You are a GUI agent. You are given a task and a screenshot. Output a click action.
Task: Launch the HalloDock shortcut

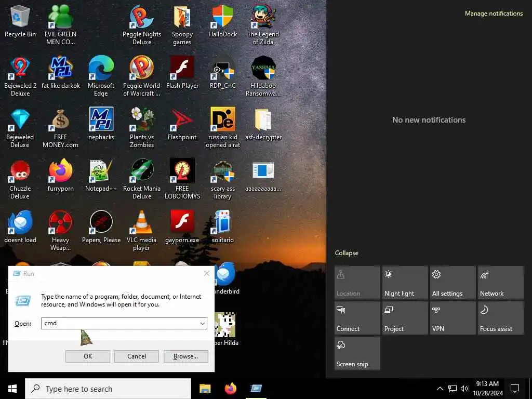click(222, 21)
